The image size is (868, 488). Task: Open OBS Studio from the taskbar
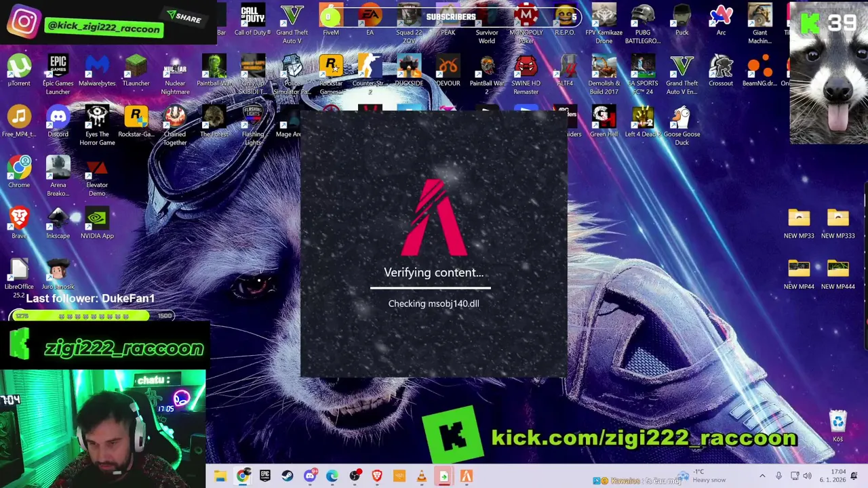pyautogui.click(x=355, y=476)
